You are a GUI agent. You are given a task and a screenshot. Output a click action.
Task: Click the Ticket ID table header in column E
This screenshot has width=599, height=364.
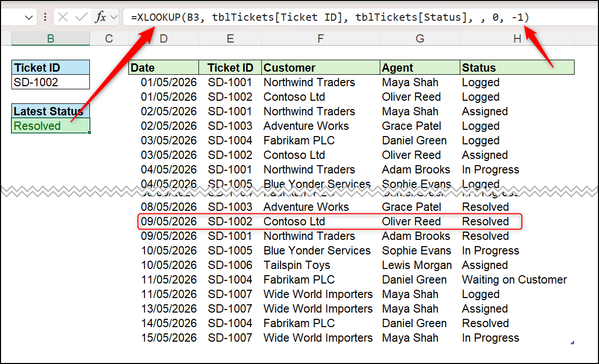(x=230, y=68)
